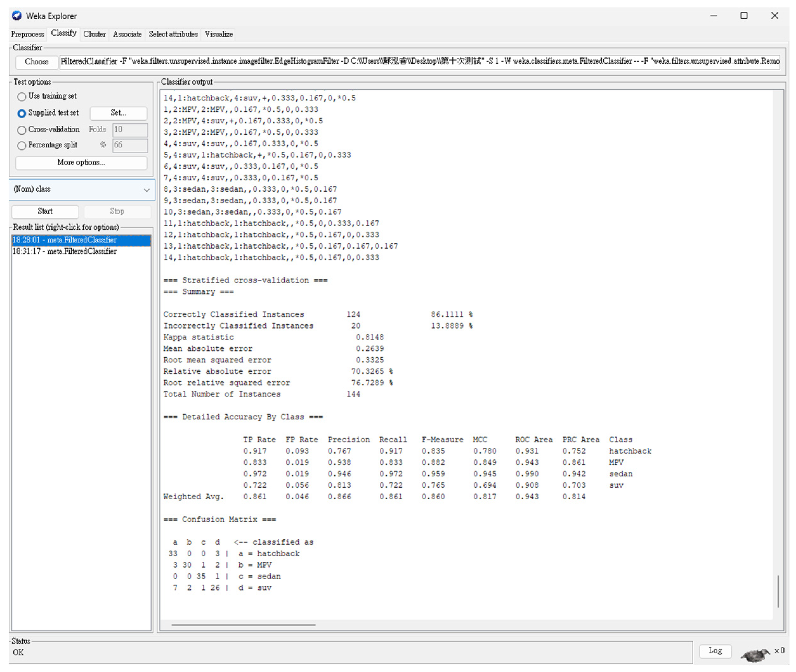Click the 'a = hatchback' confusion matrix row

(x=234, y=554)
